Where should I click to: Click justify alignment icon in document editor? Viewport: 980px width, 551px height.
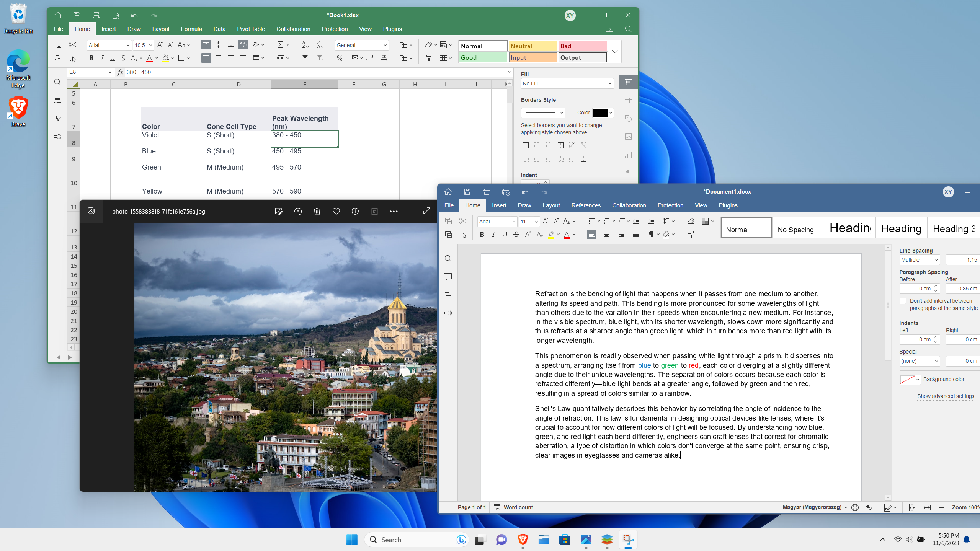(636, 235)
